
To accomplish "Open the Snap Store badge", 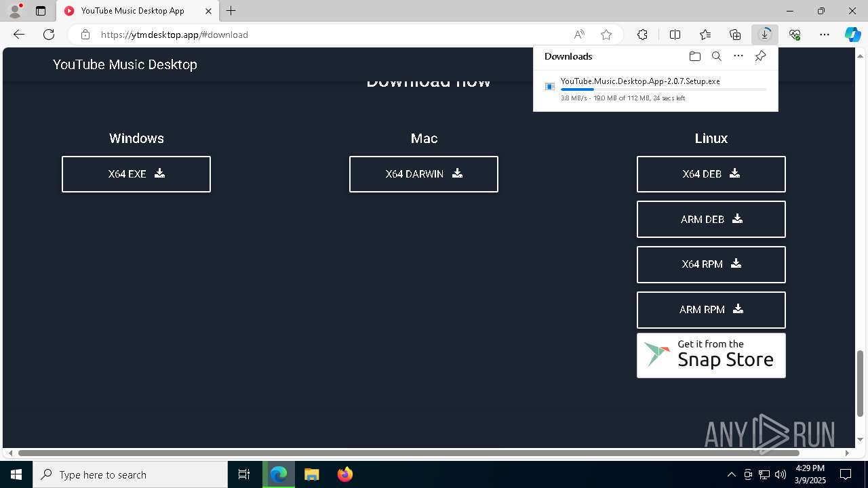I will click(x=711, y=355).
